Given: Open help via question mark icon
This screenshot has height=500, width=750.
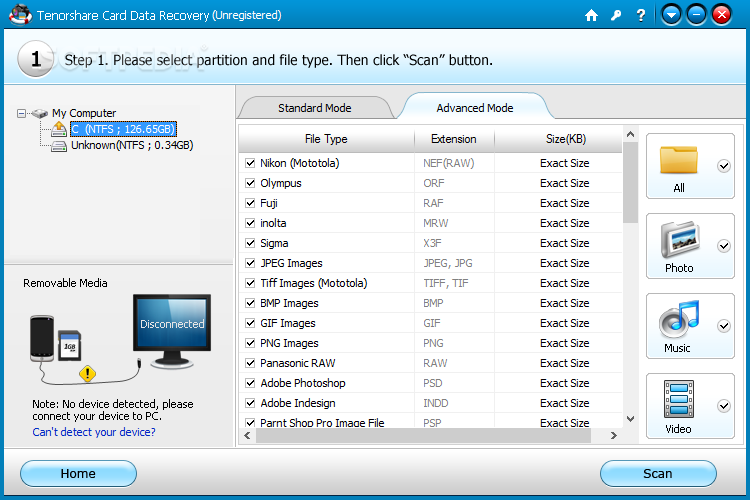Looking at the screenshot, I should point(641,15).
